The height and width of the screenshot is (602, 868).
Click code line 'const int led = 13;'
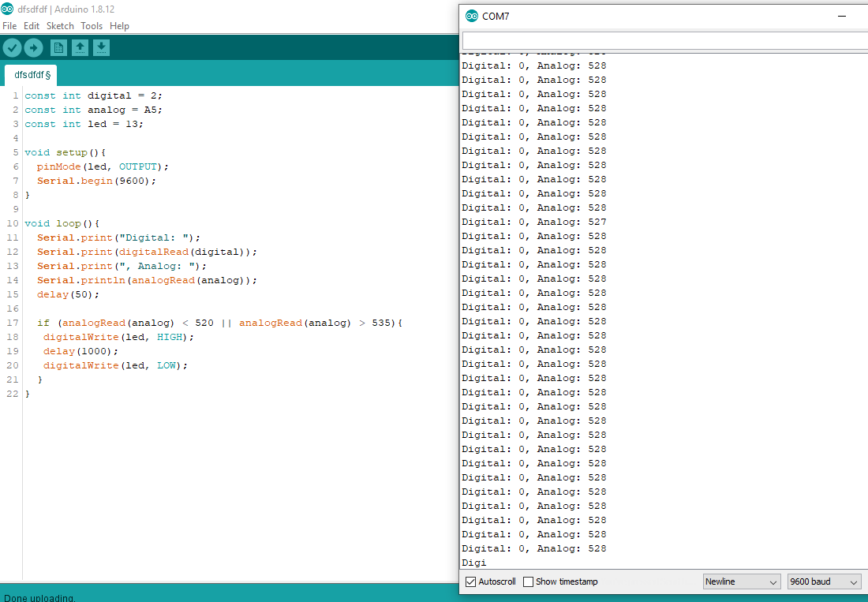click(x=84, y=125)
